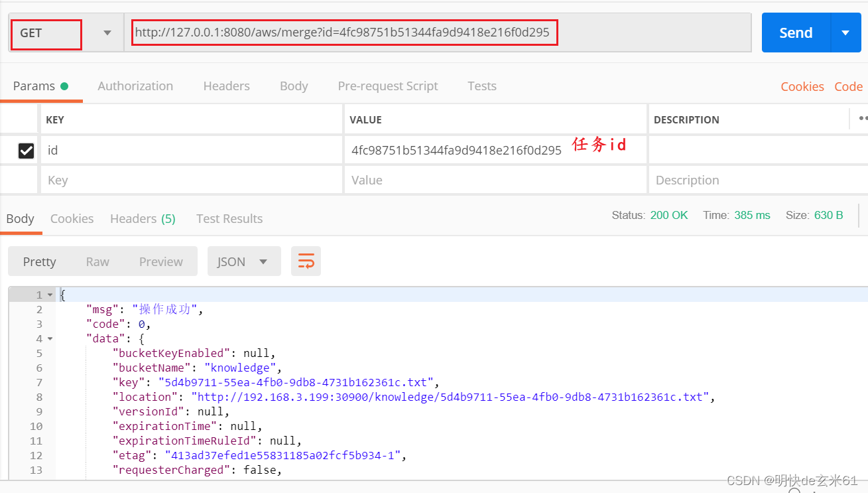This screenshot has height=493, width=868.
Task: Open the JSON format dropdown
Action: [x=244, y=262]
